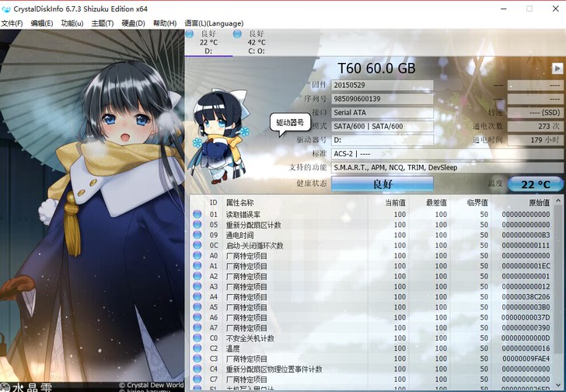Screen dimensions: 566x392
Task: Click the 22 °C temperature button
Action: pyautogui.click(x=536, y=184)
